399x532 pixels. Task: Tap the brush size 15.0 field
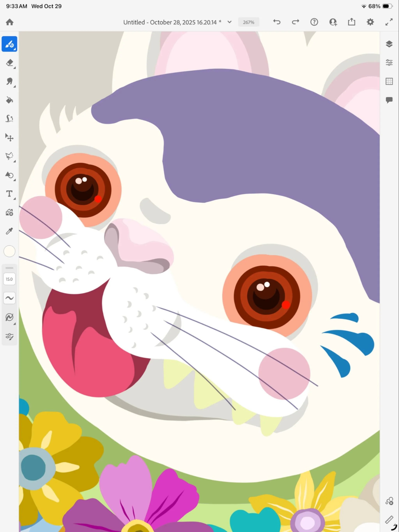pyautogui.click(x=9, y=279)
